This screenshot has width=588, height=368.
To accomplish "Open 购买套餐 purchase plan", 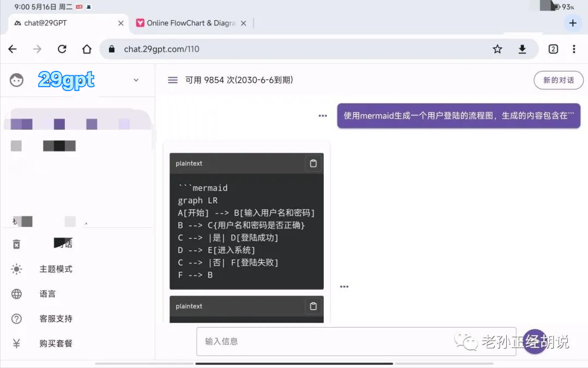I will click(x=56, y=343).
